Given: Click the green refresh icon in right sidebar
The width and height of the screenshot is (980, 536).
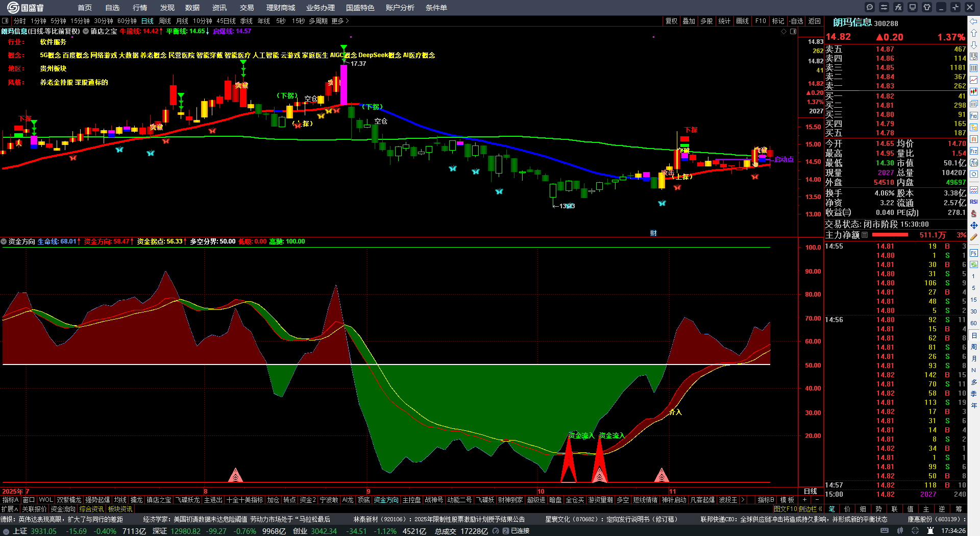Looking at the screenshot, I should pyautogui.click(x=974, y=264).
